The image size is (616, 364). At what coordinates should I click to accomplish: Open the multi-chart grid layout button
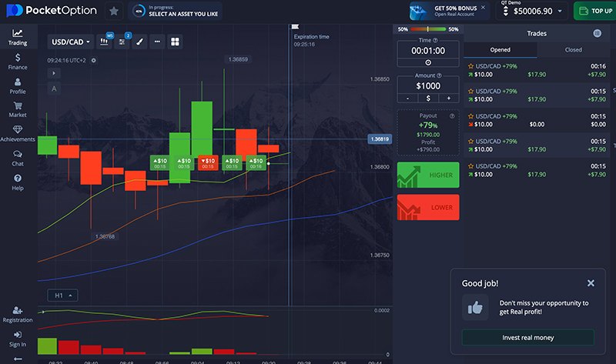point(175,42)
